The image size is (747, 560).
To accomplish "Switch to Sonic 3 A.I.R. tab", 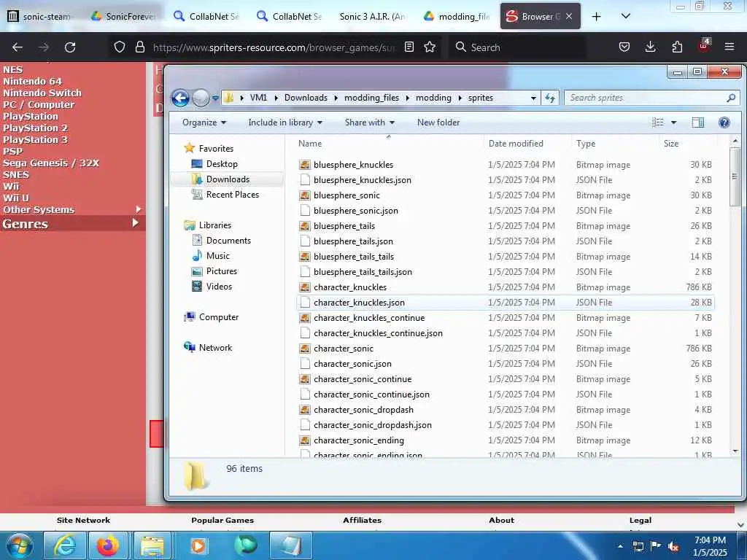I will click(x=372, y=16).
